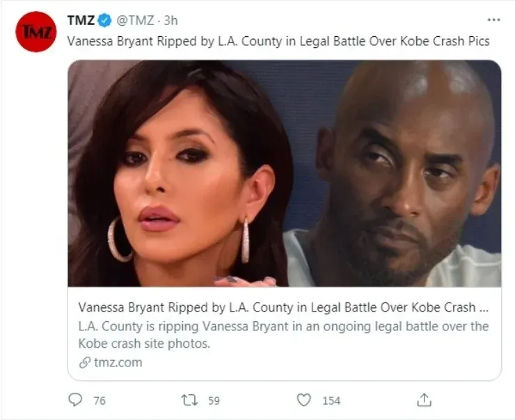Click the @TMZ handle
515x420 pixels.
(135, 21)
